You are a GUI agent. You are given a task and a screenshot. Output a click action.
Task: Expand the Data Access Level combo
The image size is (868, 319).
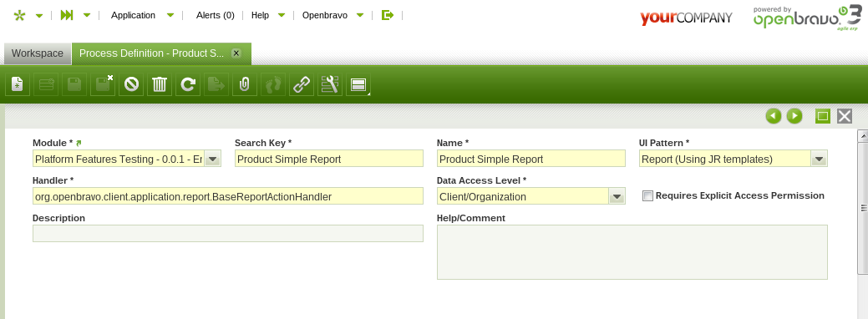click(617, 196)
